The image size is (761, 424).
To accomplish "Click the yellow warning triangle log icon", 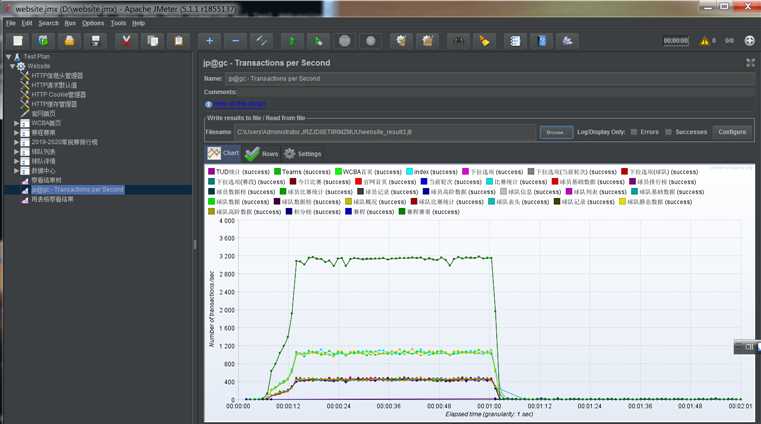I will pyautogui.click(x=704, y=41).
